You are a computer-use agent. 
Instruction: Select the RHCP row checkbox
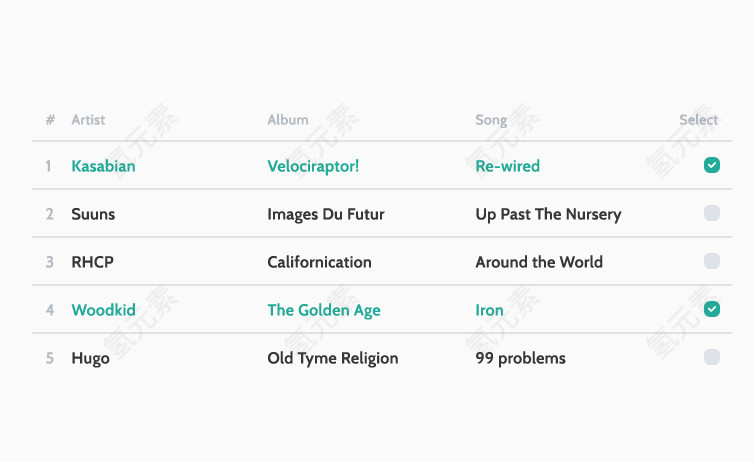click(x=711, y=261)
